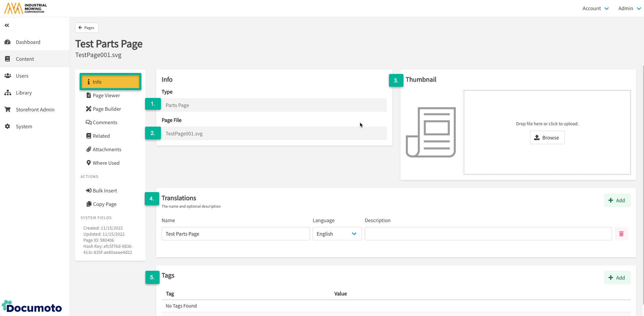Click the translation Name input field

(x=235, y=234)
